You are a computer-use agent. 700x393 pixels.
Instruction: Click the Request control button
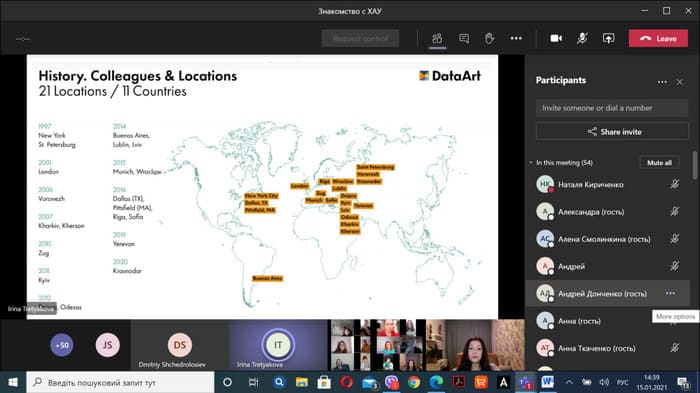[360, 38]
